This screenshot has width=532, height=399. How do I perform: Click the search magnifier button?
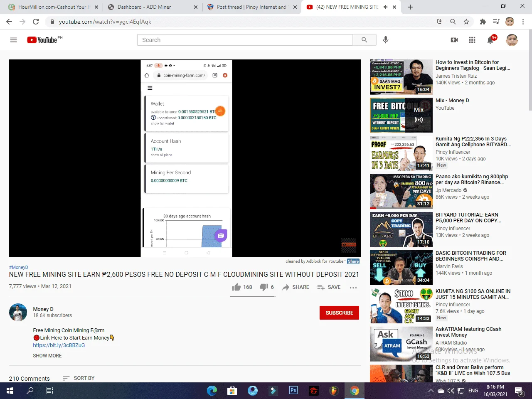pos(365,40)
